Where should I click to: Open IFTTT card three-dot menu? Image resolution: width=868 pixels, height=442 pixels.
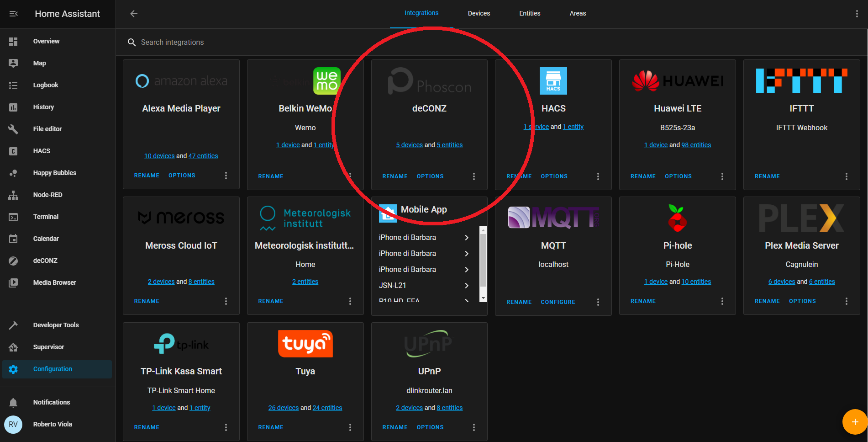point(847,176)
